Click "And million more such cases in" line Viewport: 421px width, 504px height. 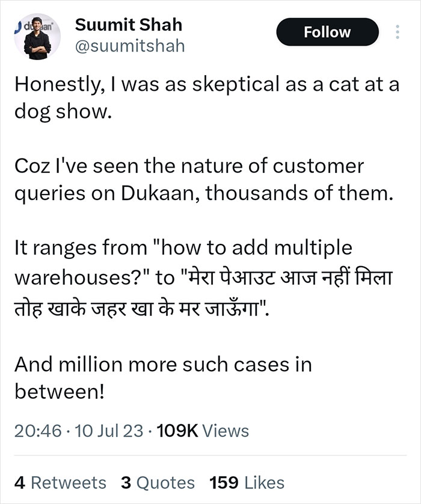[163, 365]
